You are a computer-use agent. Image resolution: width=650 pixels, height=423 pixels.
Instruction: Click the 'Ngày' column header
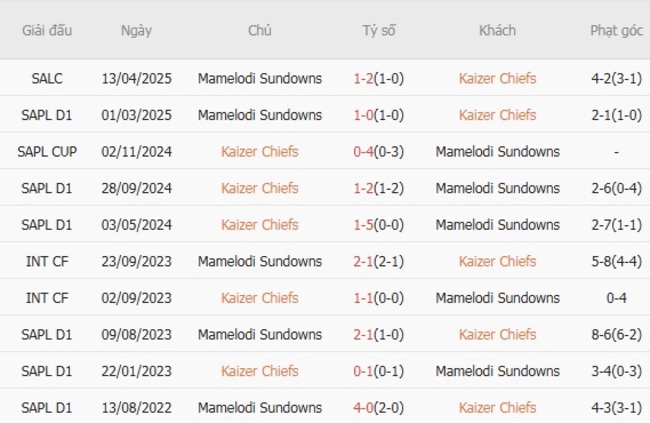point(136,30)
